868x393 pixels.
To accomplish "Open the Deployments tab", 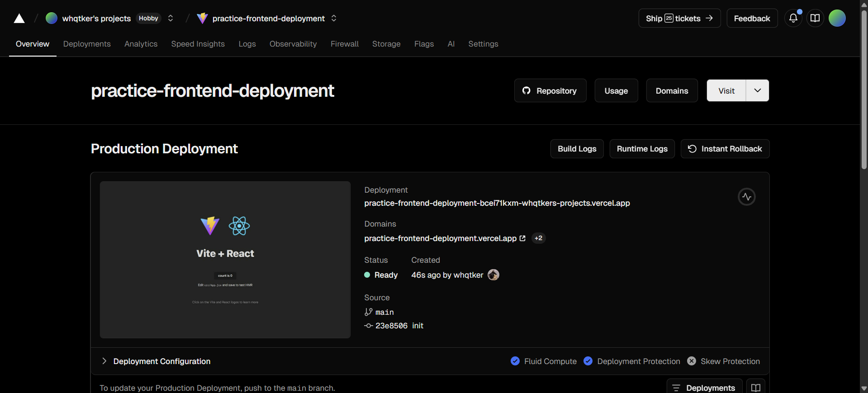I will pos(87,44).
